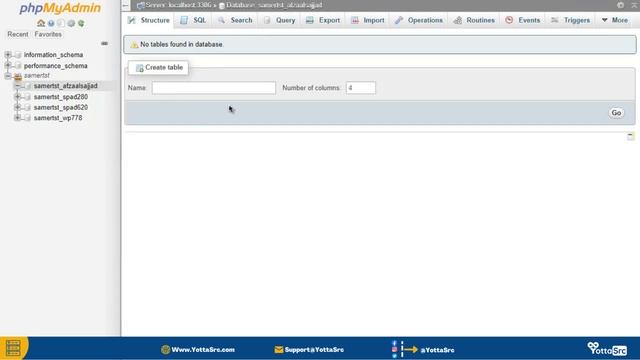Click the information_schema database icon
This screenshot has height=360, width=640.
tap(18, 55)
